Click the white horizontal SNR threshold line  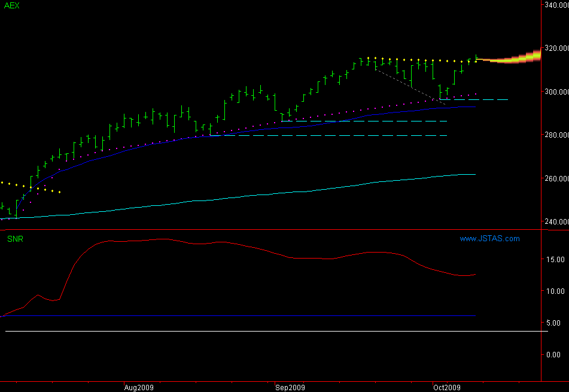coord(269,331)
